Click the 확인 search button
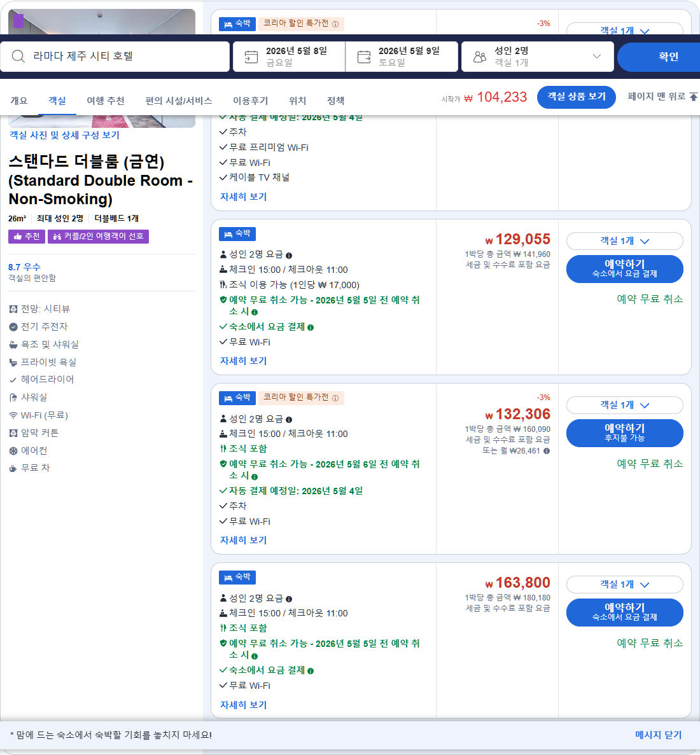This screenshot has width=700, height=755. click(660, 57)
